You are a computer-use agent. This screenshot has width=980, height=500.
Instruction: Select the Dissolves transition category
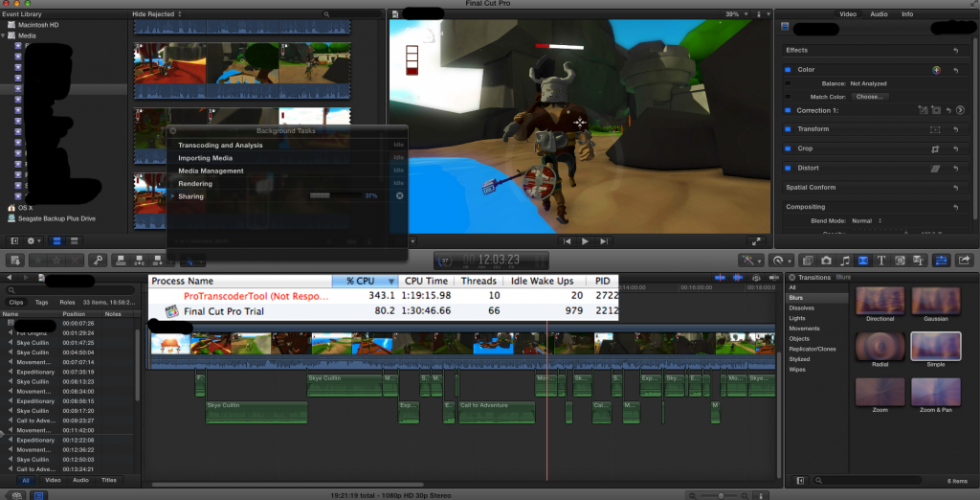coord(801,307)
